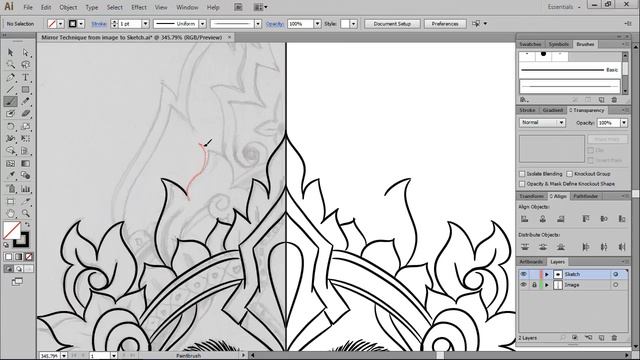This screenshot has height=360, width=640.
Task: Enable Isolate Blending checkbox
Action: click(x=522, y=174)
